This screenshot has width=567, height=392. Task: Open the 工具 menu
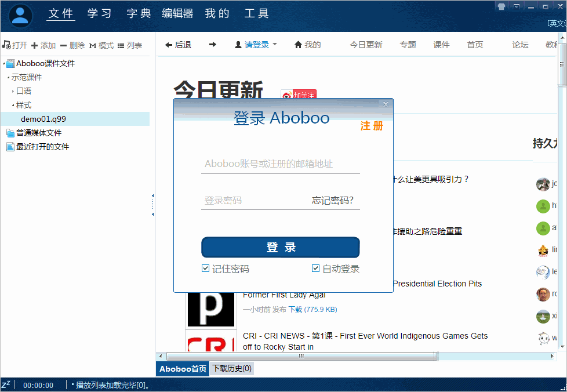(256, 13)
